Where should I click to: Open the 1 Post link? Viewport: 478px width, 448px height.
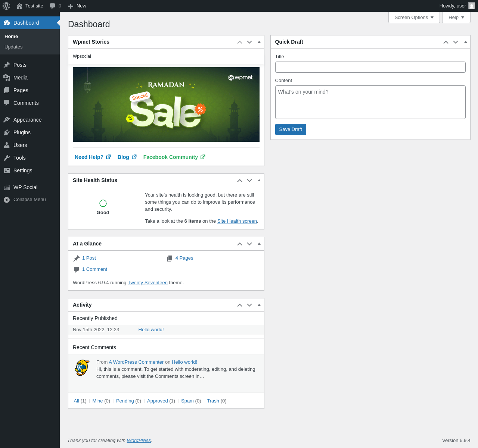coord(89,258)
